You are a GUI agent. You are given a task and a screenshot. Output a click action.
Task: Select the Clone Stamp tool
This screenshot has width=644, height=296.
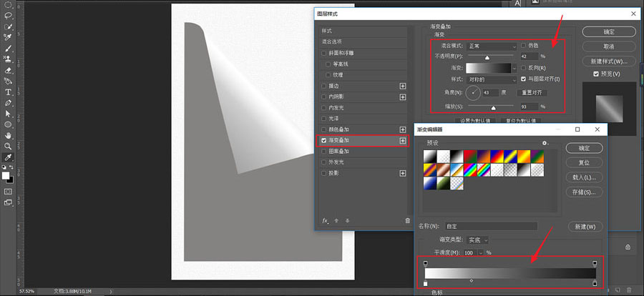click(8, 59)
